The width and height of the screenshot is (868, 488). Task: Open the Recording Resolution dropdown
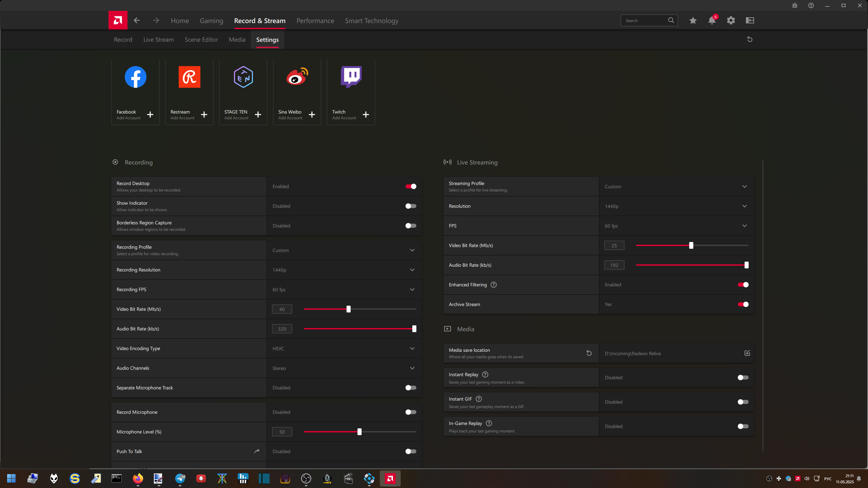[412, 270]
